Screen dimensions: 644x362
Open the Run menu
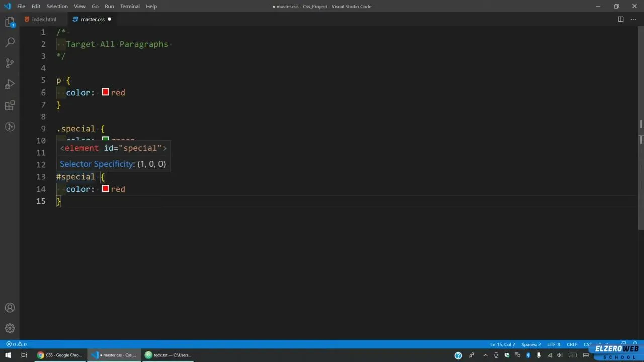point(109,6)
